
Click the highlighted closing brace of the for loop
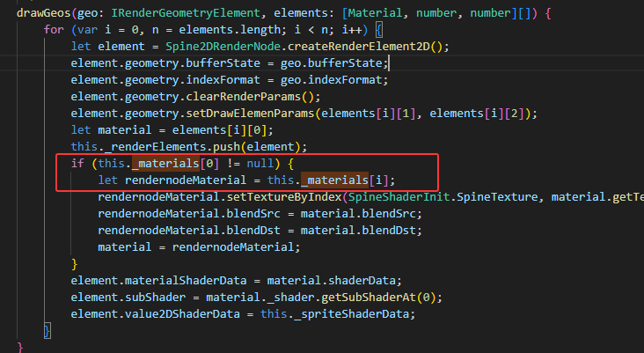(48, 330)
